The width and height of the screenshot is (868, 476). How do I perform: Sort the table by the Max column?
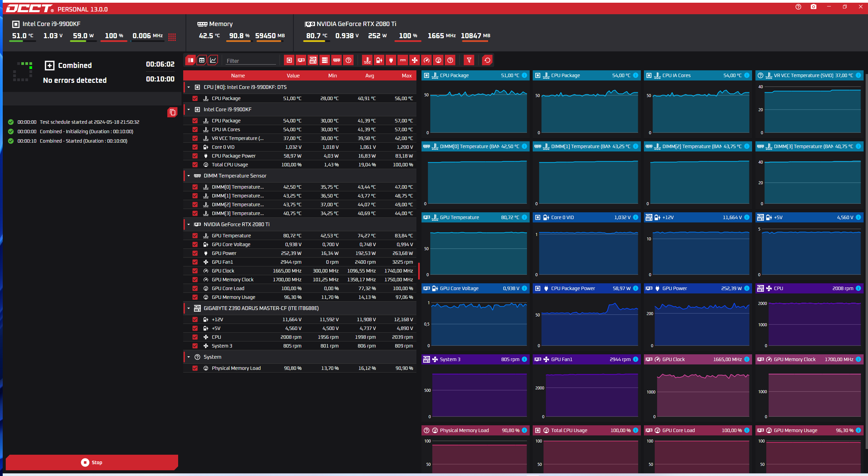(x=407, y=76)
